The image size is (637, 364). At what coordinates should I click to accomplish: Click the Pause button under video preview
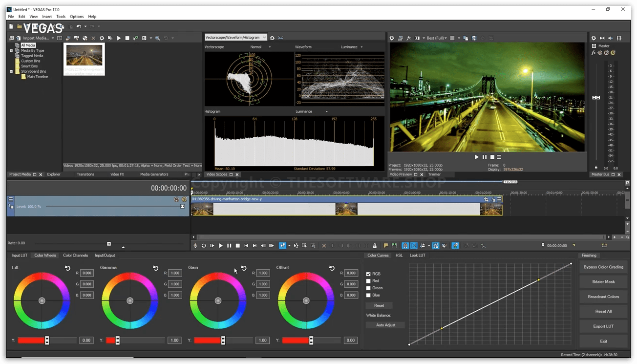485,157
